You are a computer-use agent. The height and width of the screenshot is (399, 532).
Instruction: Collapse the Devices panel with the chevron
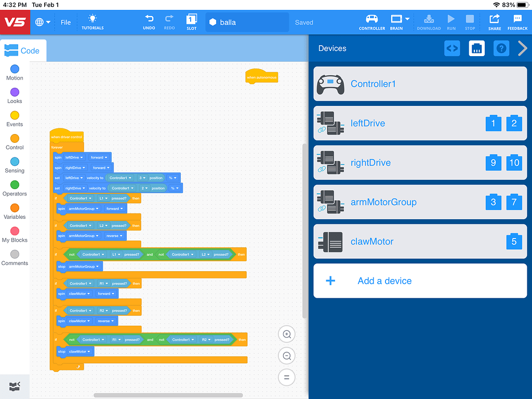[x=523, y=48]
